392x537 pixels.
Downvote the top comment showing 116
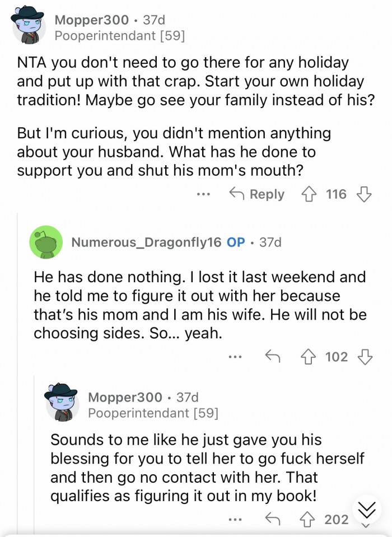coord(365,194)
